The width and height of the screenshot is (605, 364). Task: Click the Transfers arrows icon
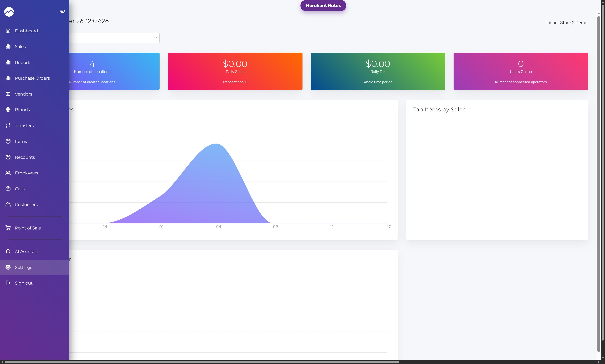point(8,125)
